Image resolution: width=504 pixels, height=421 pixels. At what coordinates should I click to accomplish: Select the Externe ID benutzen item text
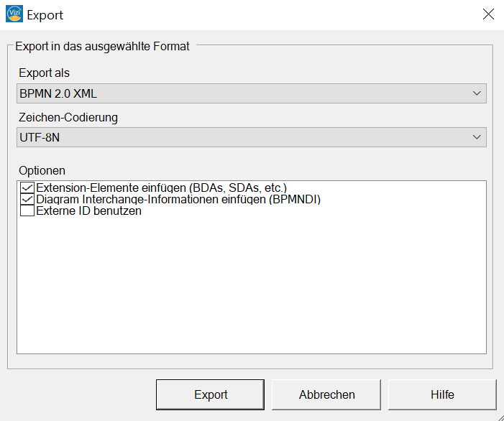point(88,211)
